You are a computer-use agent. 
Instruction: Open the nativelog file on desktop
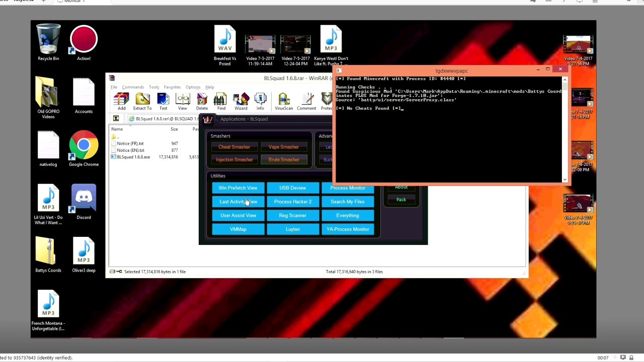click(x=48, y=148)
